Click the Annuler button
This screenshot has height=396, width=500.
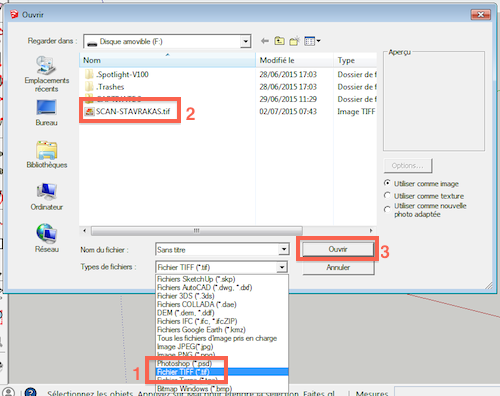pyautogui.click(x=338, y=267)
